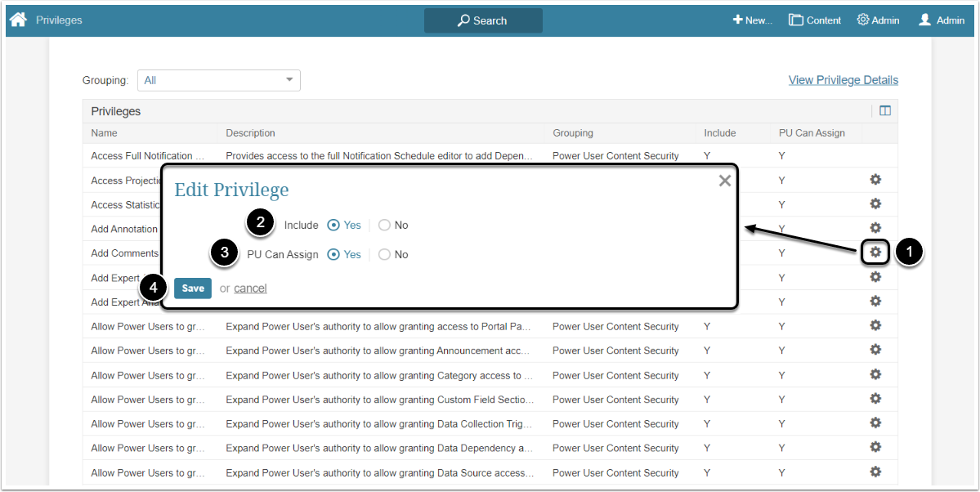Screen dimensions: 980x492
Task: Click the gear icon for Access Projection row
Action: [x=875, y=180]
